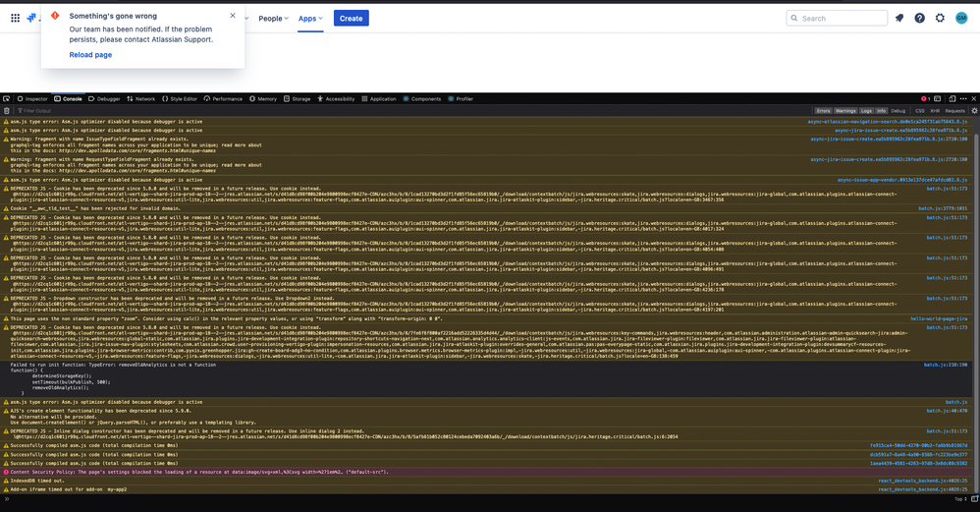Open batch.js:48:470 source link

click(947, 411)
